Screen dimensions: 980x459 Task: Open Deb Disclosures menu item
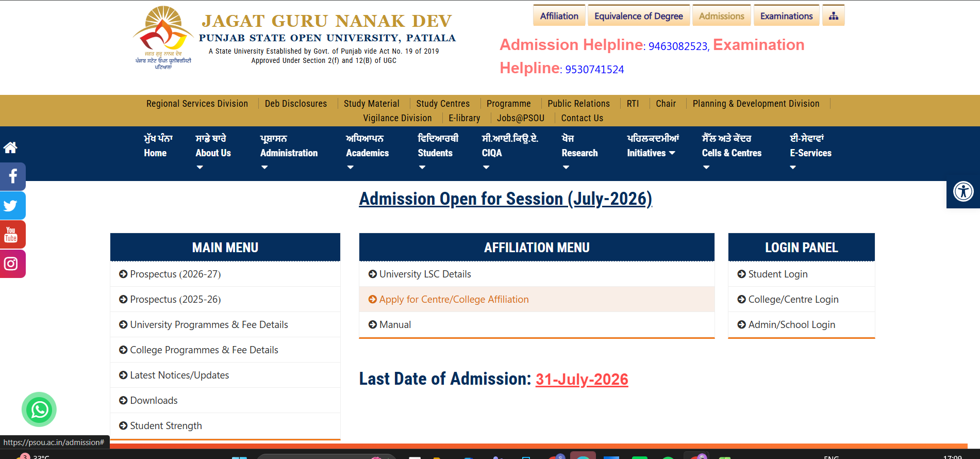pyautogui.click(x=296, y=104)
